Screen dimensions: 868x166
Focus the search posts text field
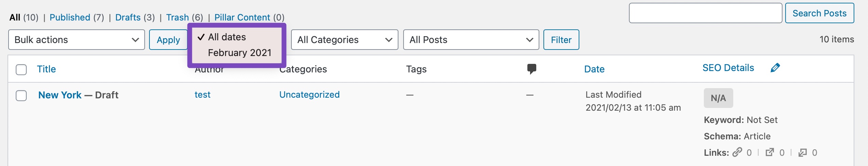705,13
